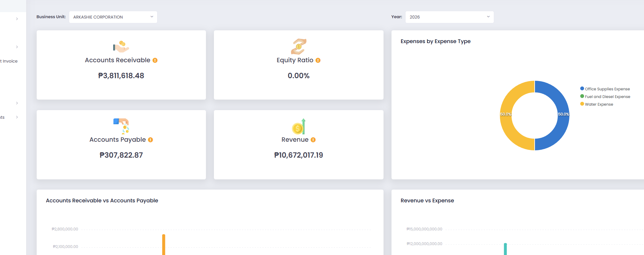This screenshot has width=644, height=255.
Task: Click the 'Accounts Receivable vs Accounts Payable' heading
Action: (102, 200)
